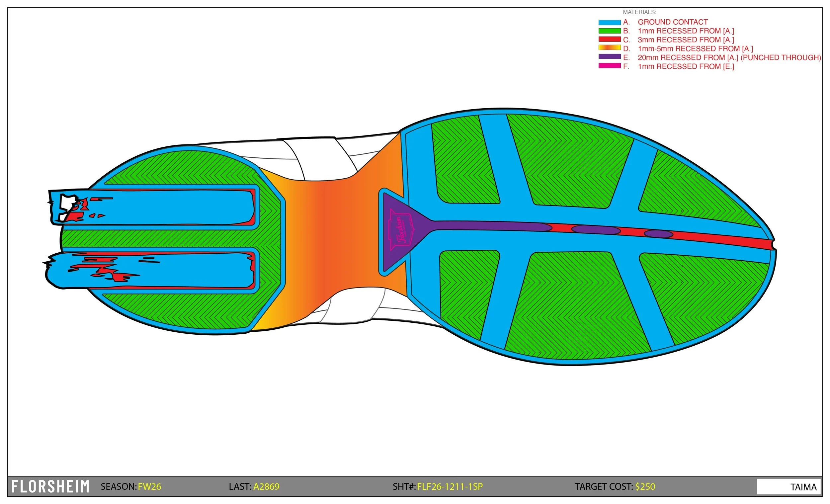
Task: Click the middle purple oval on the red strip
Action: coord(596,230)
